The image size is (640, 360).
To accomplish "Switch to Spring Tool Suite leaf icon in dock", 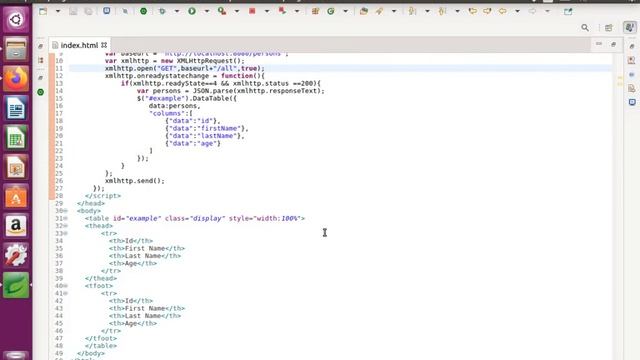I will [x=16, y=285].
